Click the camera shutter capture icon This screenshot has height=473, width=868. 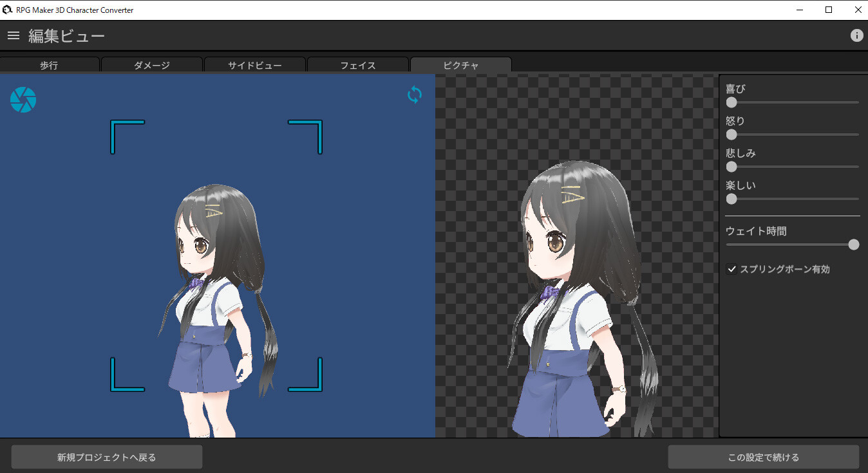(x=23, y=100)
